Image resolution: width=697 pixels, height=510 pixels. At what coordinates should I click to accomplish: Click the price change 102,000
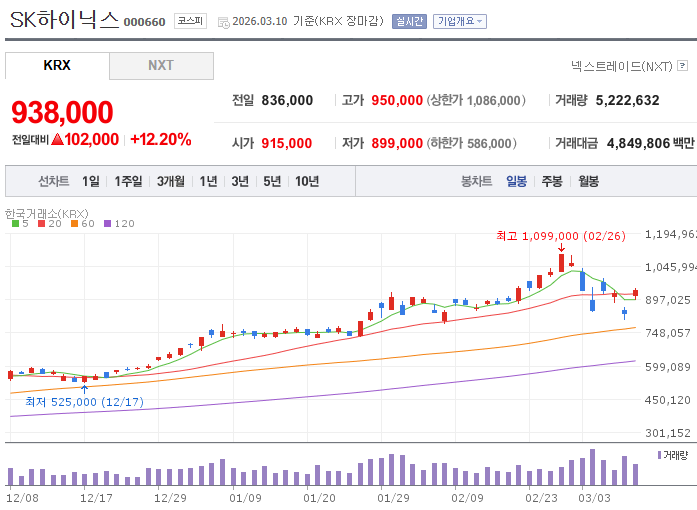pos(92,140)
